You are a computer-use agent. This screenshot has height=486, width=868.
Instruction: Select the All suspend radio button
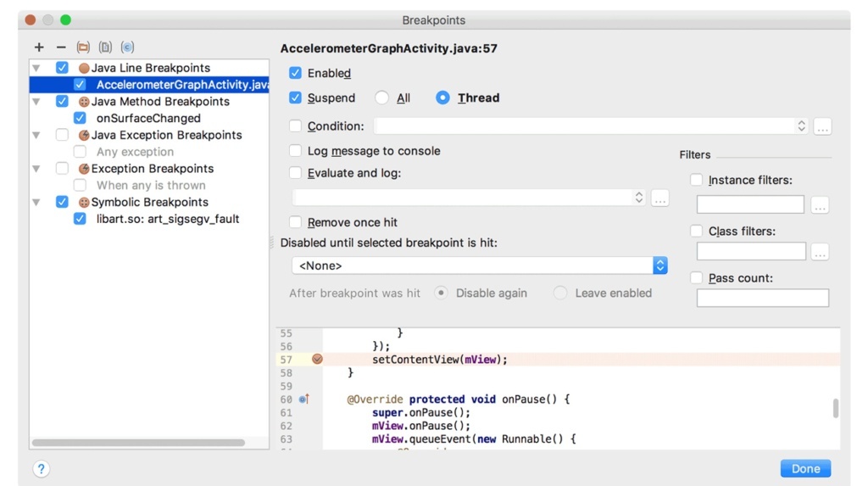click(x=382, y=98)
